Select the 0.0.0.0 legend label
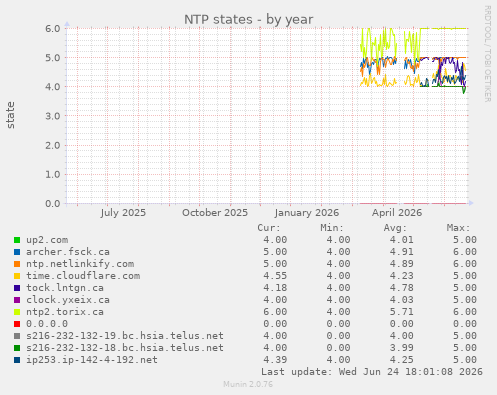This screenshot has height=395, width=497. coord(47,324)
